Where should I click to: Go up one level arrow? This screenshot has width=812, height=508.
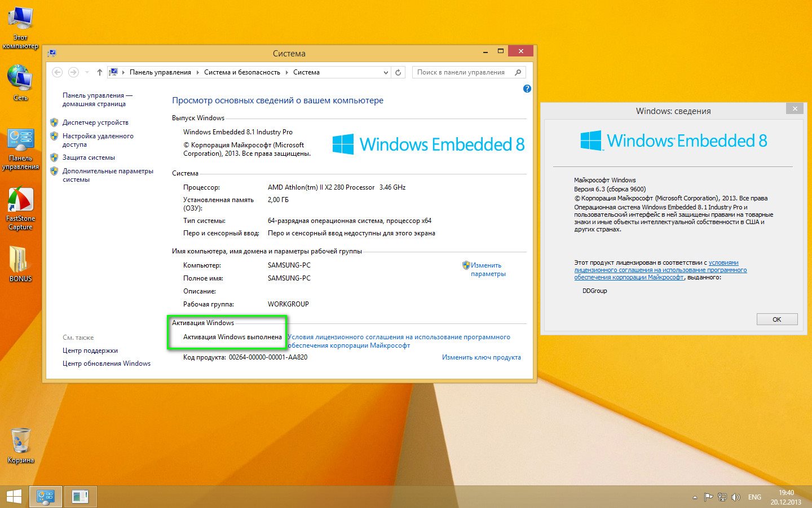[x=100, y=72]
